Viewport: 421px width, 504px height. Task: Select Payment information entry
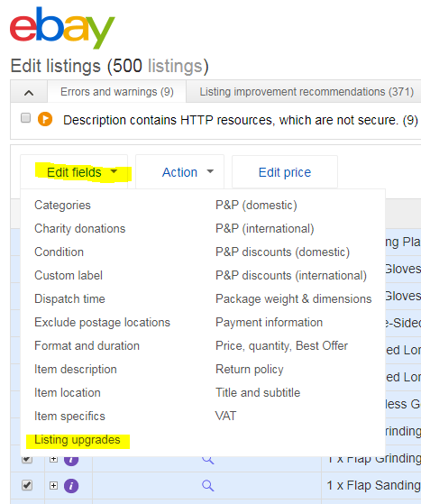pyautogui.click(x=269, y=323)
